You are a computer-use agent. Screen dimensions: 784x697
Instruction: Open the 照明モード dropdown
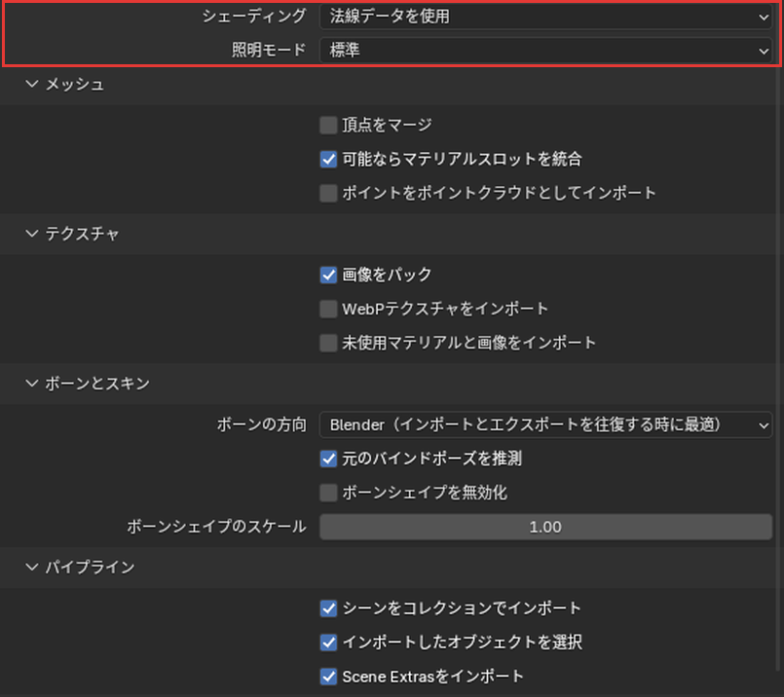(545, 50)
